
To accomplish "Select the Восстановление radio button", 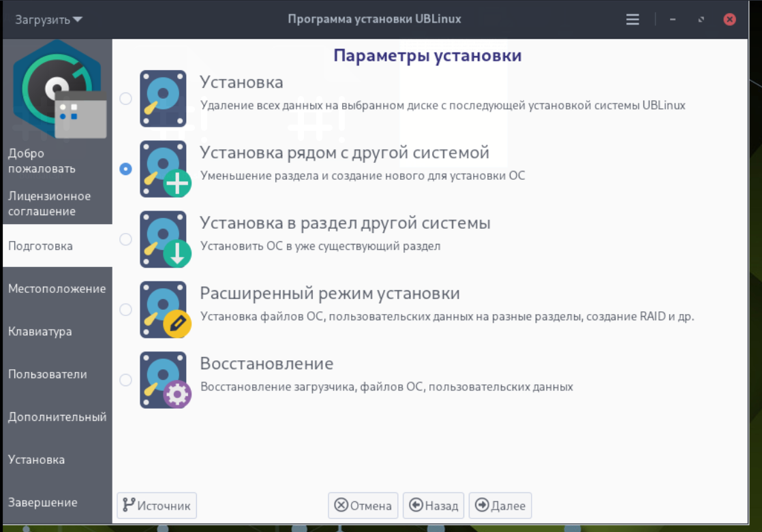I will coord(126,380).
